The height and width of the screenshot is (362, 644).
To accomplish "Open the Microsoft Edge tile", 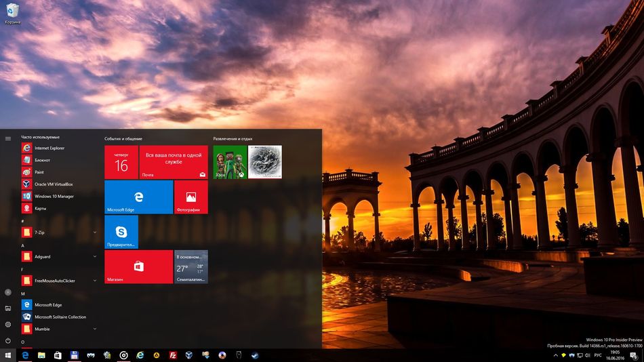I will tap(139, 197).
